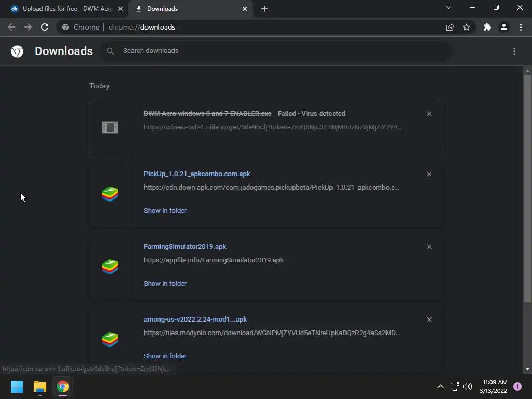Remove PickUp_1.0.21 apk from the list
This screenshot has height=399, width=532.
(429, 174)
